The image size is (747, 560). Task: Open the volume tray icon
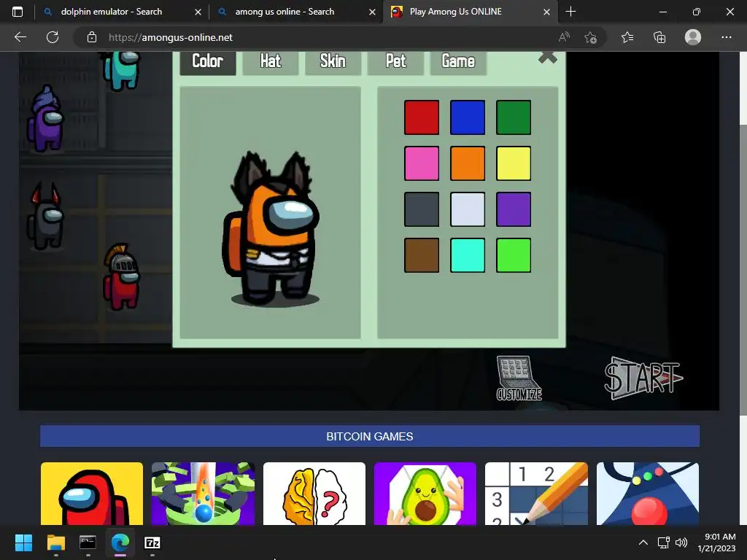(681, 542)
